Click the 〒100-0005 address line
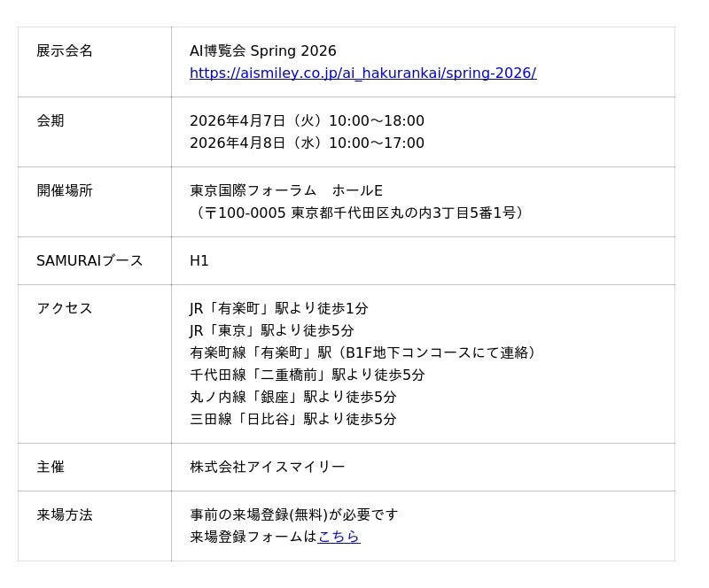This screenshot has height=588, width=709. (x=360, y=213)
